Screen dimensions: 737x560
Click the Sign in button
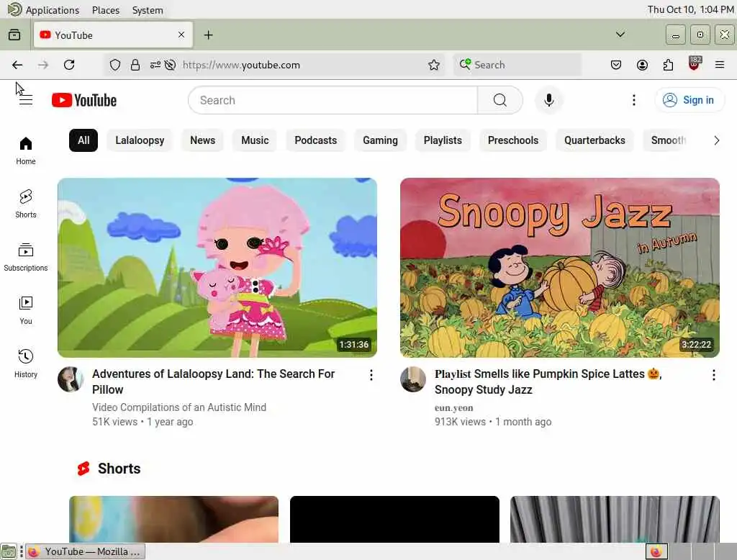point(689,100)
